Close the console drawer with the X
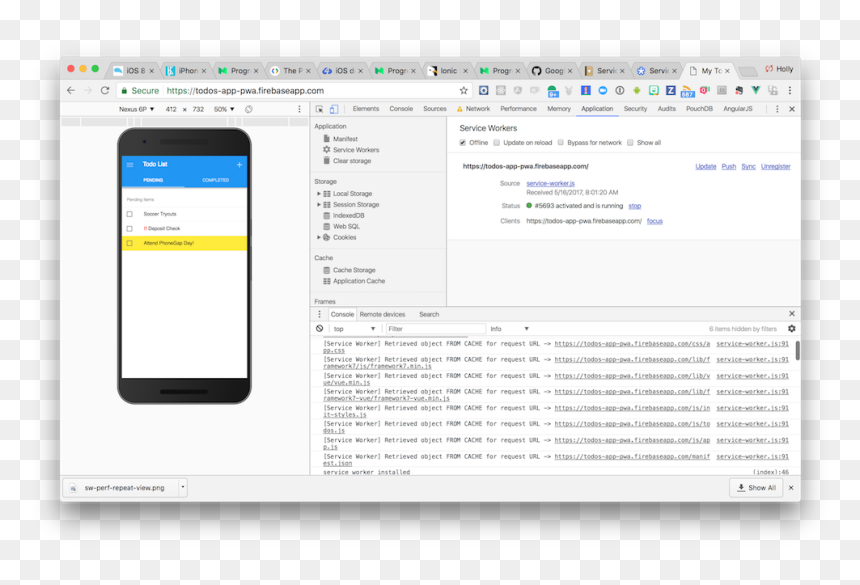Viewport: 860px width, 585px height. [x=791, y=314]
